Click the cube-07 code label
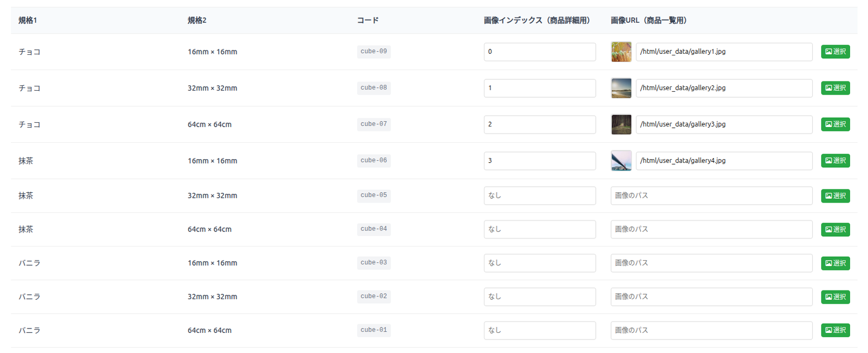The image size is (868, 353). pyautogui.click(x=374, y=124)
